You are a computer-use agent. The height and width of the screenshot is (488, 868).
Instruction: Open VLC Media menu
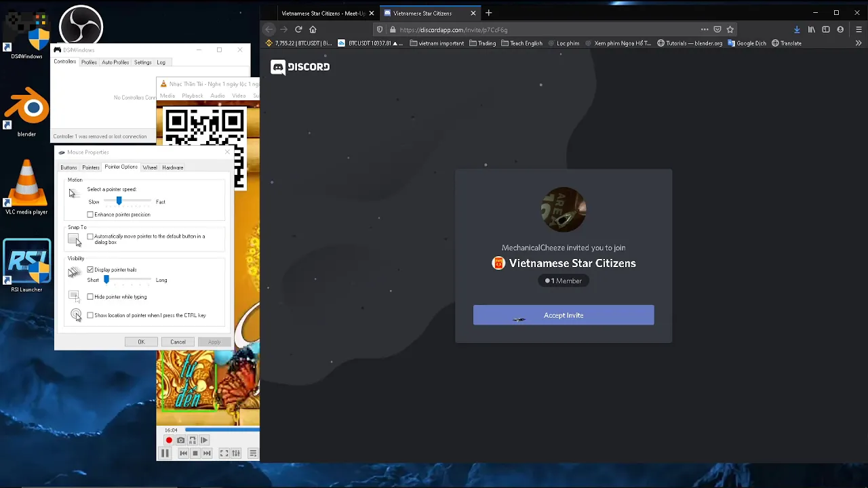(x=167, y=96)
